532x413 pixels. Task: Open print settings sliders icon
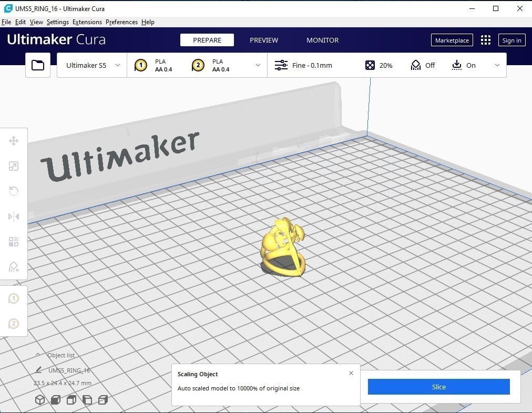281,65
